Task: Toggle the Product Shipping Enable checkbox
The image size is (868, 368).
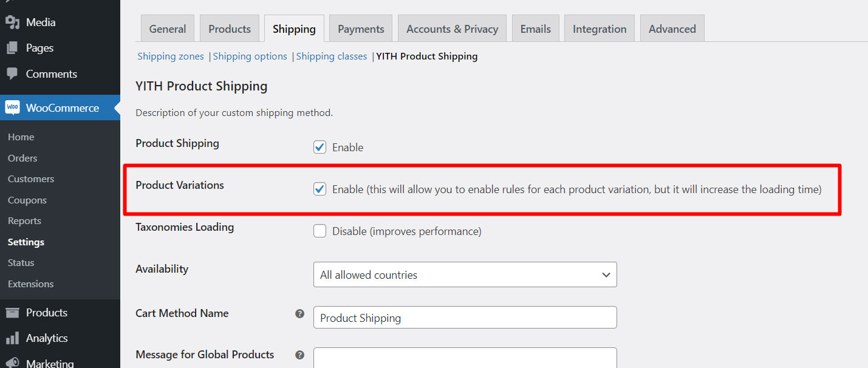Action: tap(320, 147)
